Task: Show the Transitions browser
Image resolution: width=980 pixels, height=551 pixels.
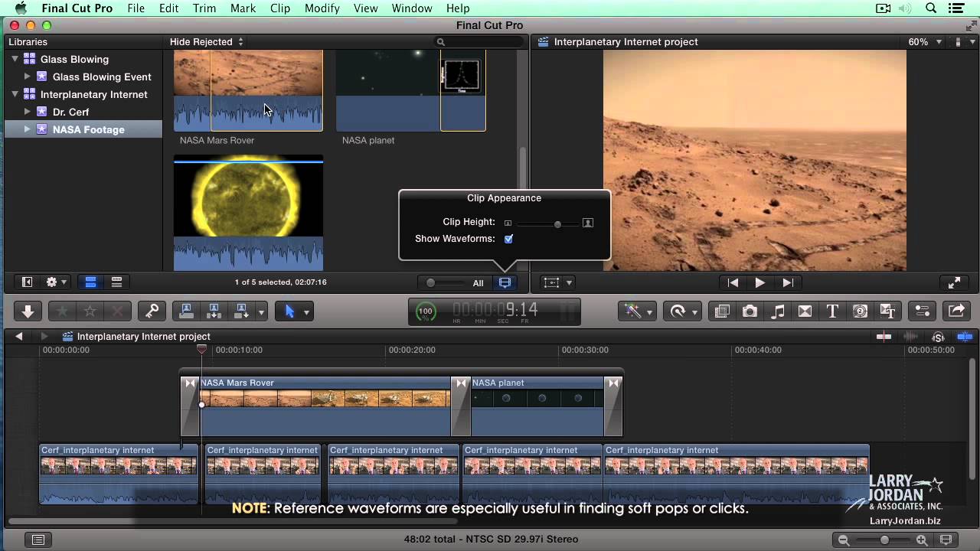Action: 805,311
